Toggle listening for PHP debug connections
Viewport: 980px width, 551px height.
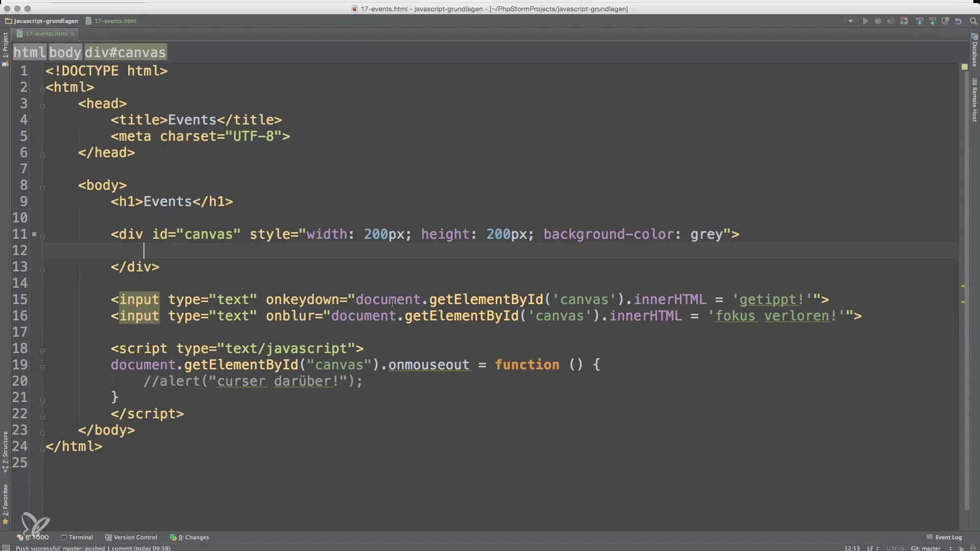[904, 21]
